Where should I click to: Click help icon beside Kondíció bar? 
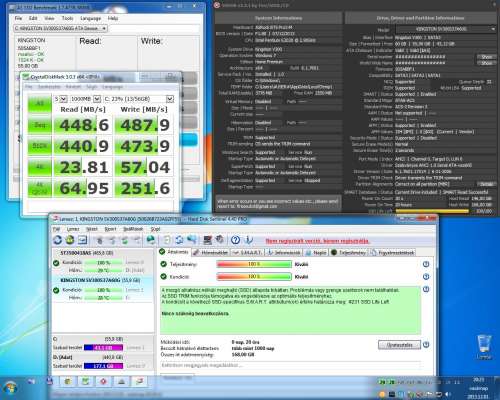426,277
